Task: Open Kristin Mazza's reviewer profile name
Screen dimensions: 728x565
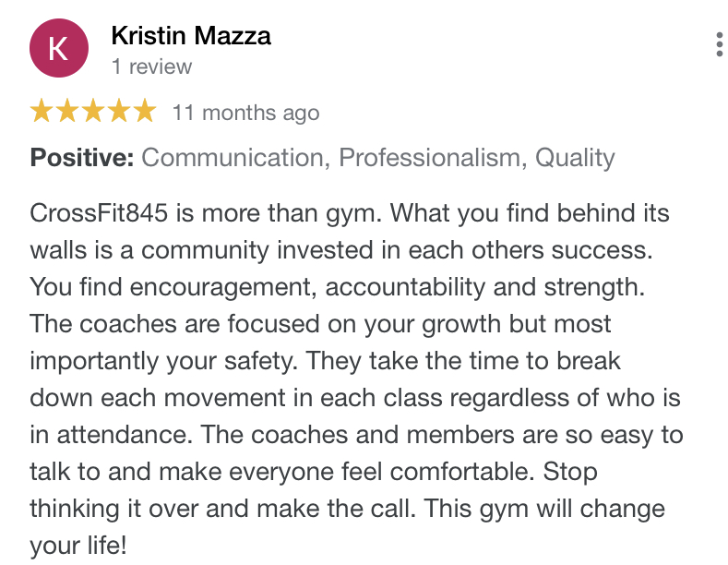Action: coord(191,35)
